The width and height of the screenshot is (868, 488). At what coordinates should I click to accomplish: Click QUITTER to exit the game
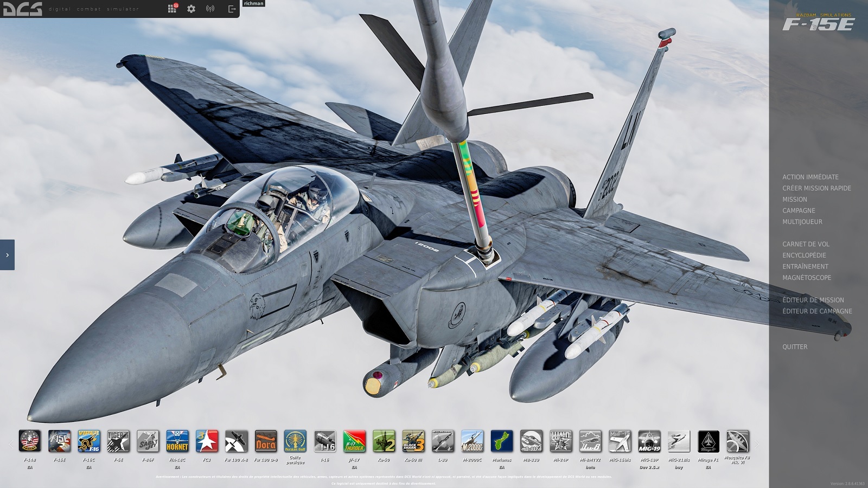(x=795, y=347)
